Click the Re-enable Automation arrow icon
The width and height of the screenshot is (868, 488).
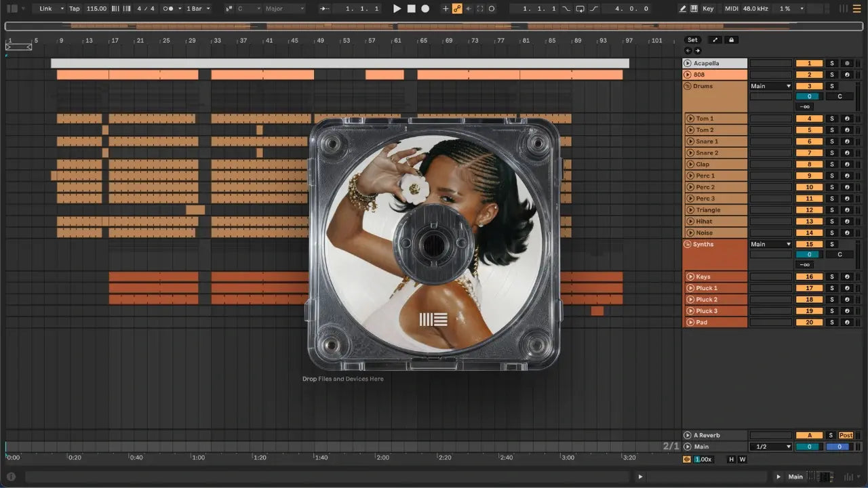[469, 9]
